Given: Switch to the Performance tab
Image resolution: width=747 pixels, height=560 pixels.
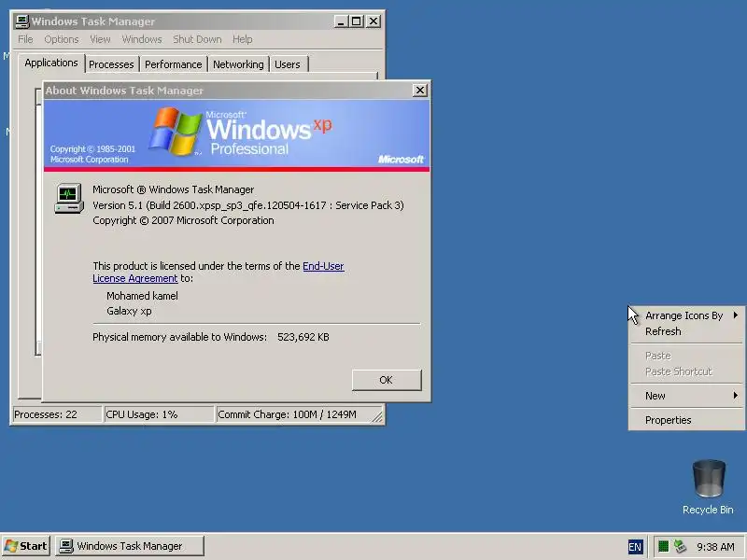Looking at the screenshot, I should coord(174,64).
